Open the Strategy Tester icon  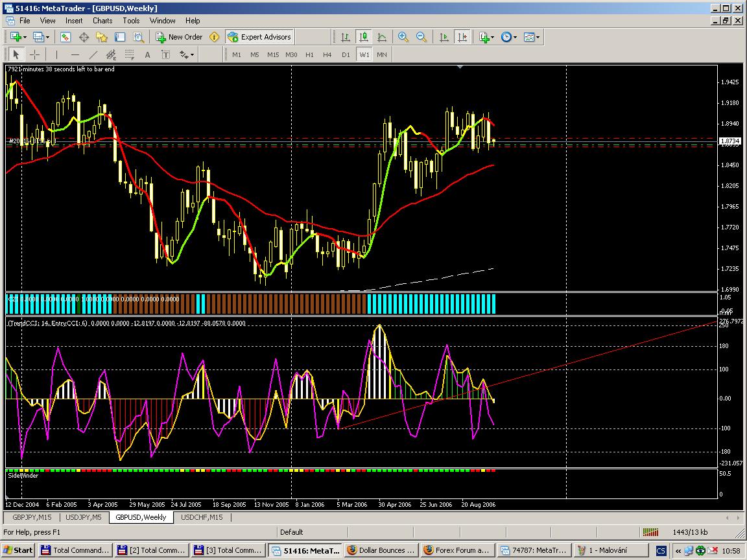click(x=138, y=37)
